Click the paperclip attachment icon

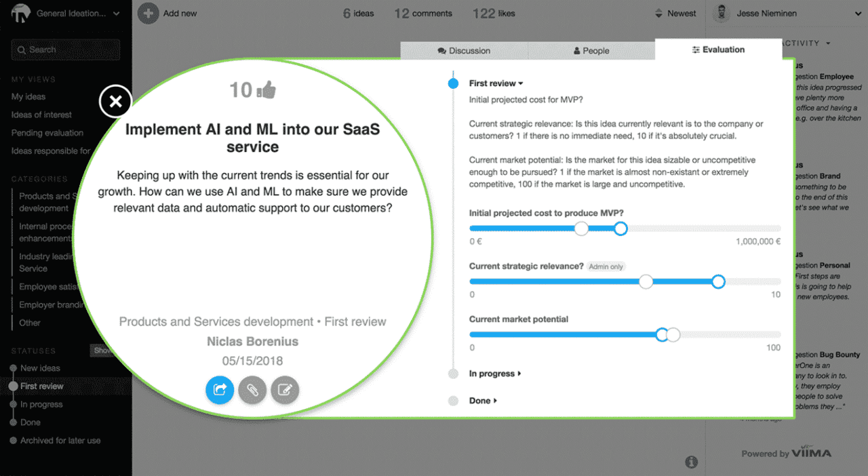(x=252, y=390)
